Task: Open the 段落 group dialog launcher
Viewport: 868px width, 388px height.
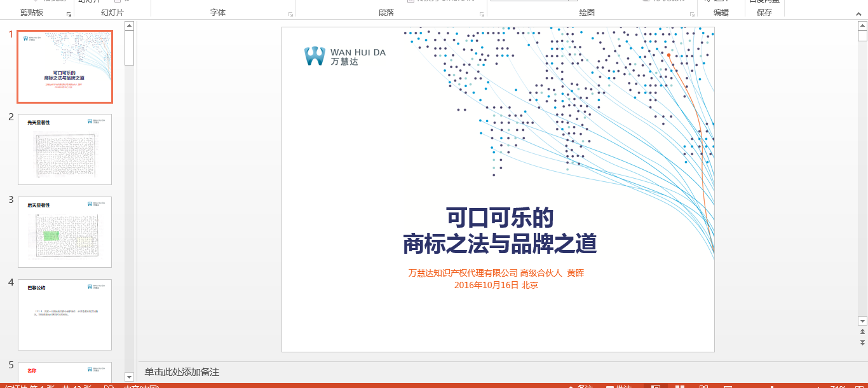Action: pyautogui.click(x=482, y=14)
